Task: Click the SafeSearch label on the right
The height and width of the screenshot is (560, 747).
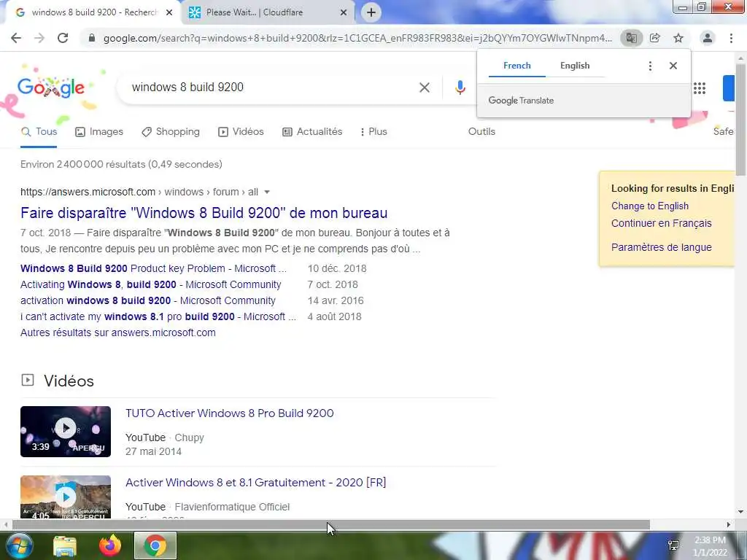Action: point(723,132)
